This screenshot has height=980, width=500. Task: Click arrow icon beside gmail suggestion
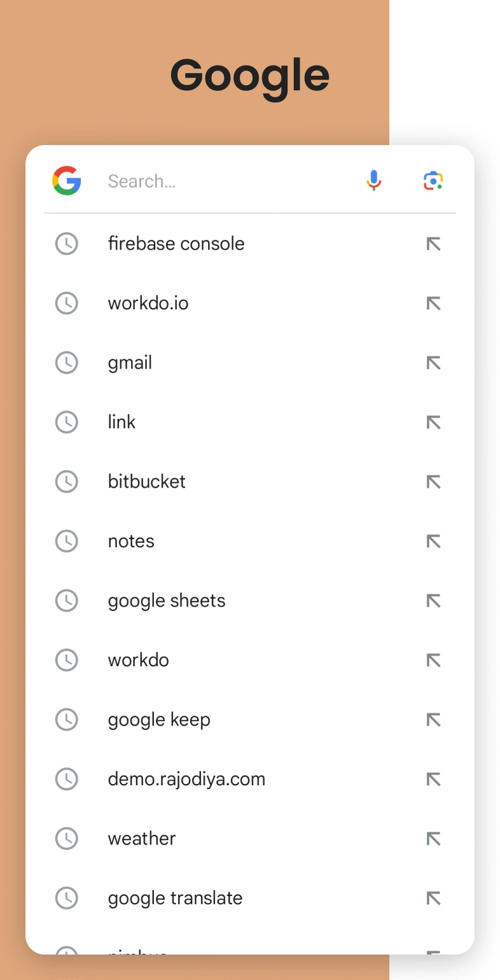tap(433, 363)
